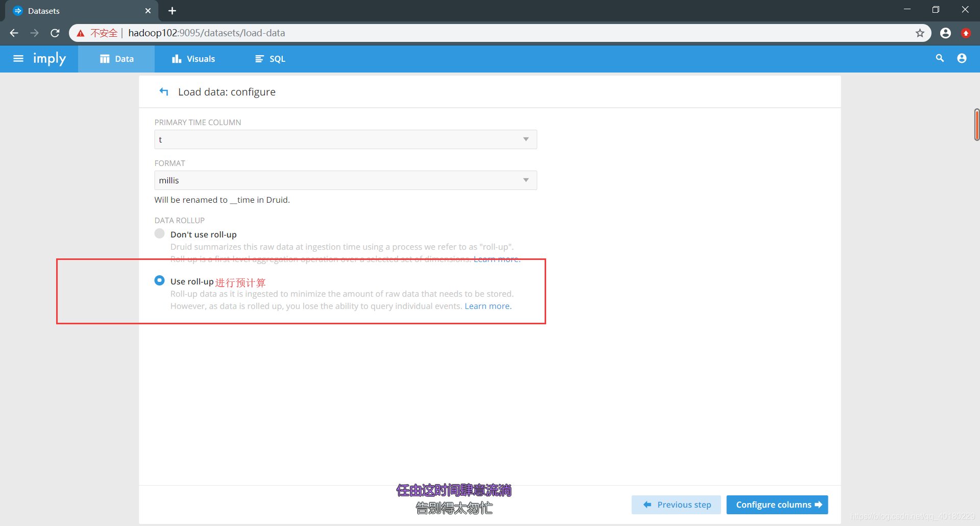Expand the Format dropdown showing millis

coord(346,180)
